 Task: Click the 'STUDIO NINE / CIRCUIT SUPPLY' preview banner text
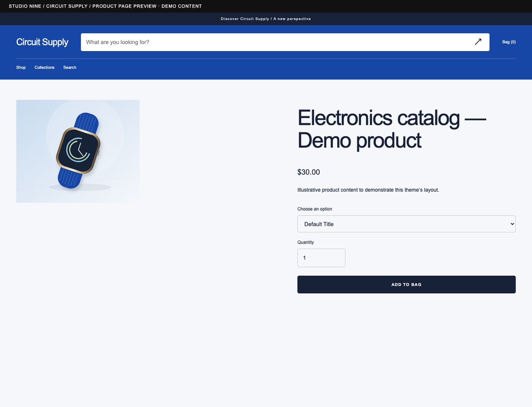point(105,6)
